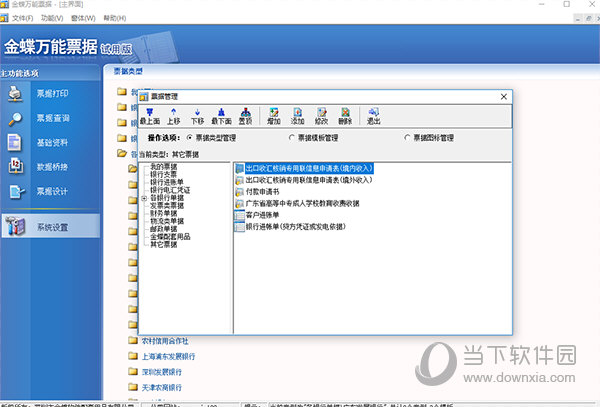Open the 系统设置 tools icon in sidebar
Screen dimensions: 600x407
(x=15, y=226)
